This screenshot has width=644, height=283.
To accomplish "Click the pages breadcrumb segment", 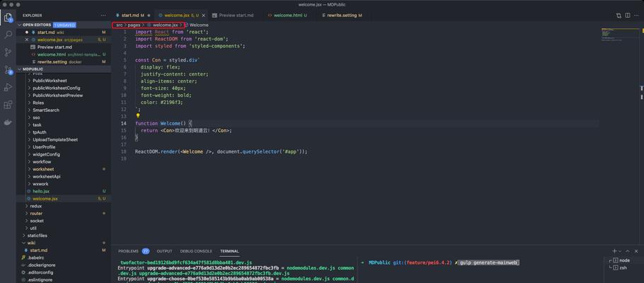I will pos(134,25).
